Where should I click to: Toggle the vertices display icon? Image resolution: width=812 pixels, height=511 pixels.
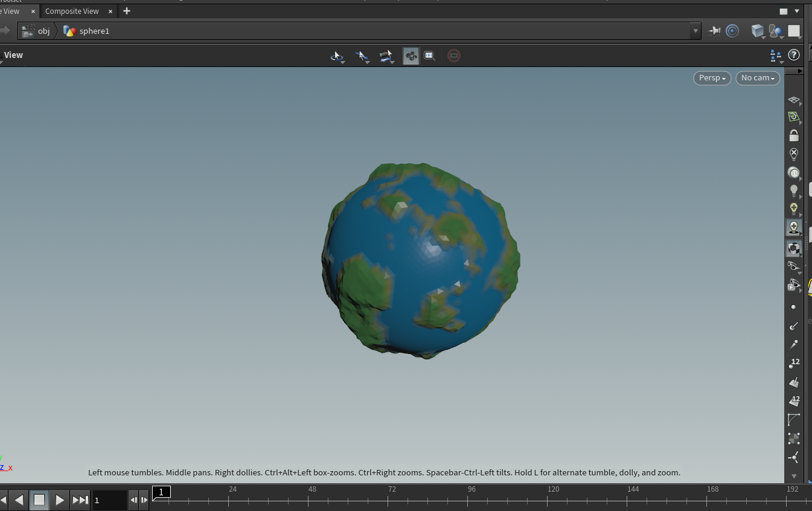[794, 439]
